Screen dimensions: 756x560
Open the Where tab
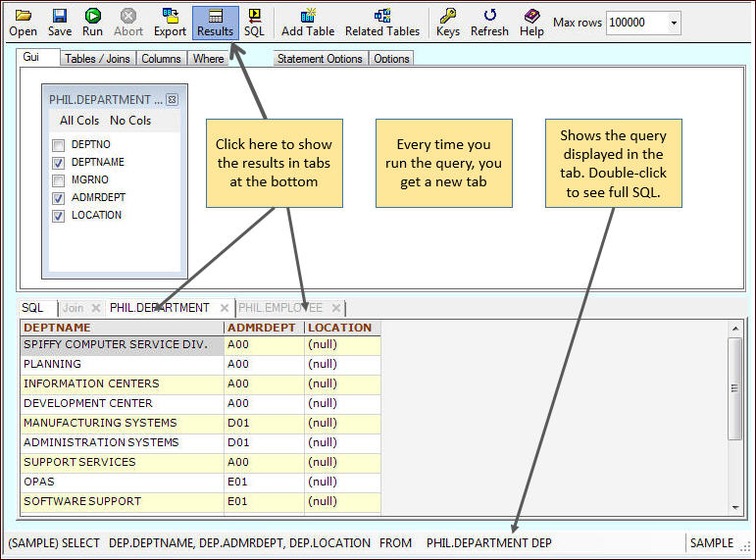coord(208,59)
